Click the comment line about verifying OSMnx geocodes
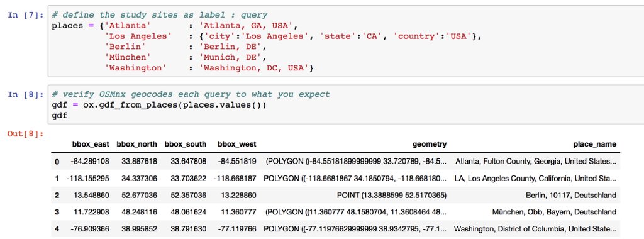Image resolution: width=644 pixels, height=239 pixels. pos(191,94)
